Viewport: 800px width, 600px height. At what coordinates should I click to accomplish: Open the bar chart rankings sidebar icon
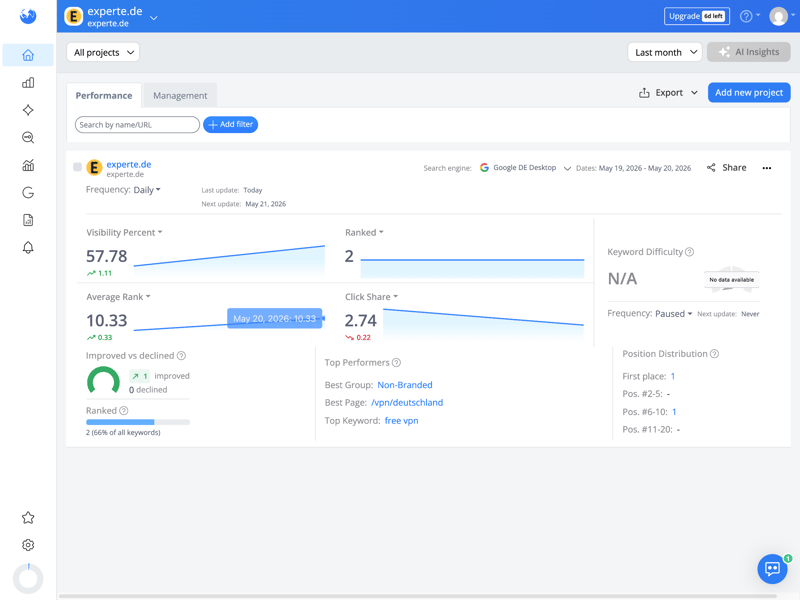click(x=28, y=83)
